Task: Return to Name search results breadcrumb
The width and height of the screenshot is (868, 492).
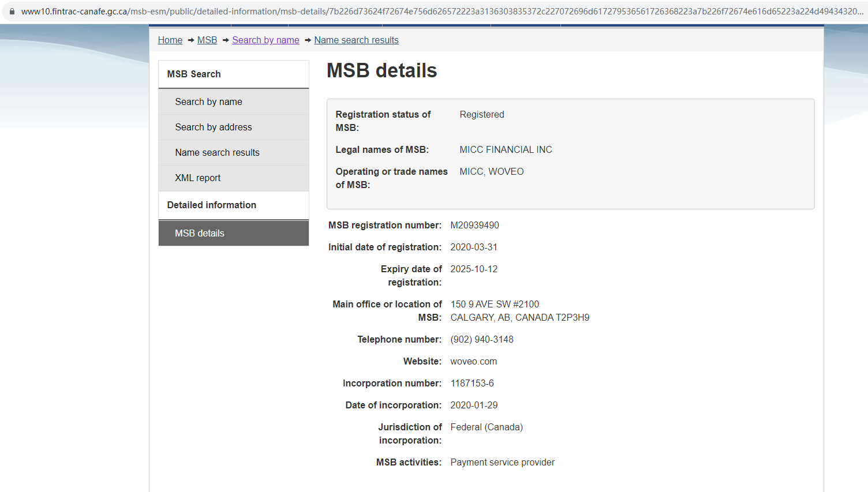Action: pos(356,40)
